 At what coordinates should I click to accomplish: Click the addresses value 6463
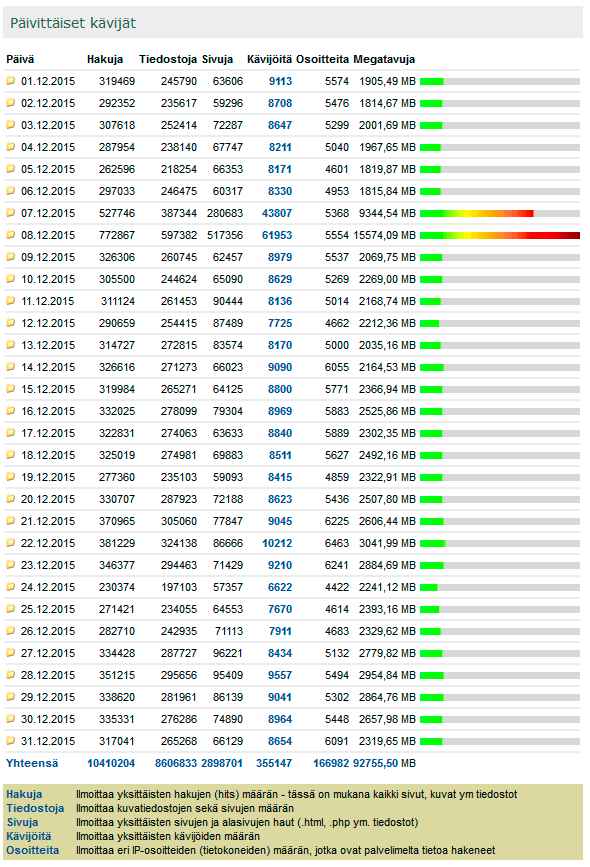click(x=337, y=543)
